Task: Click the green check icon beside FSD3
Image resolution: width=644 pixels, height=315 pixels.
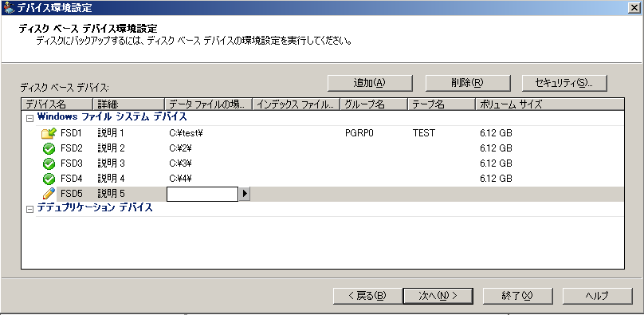Action: (x=49, y=163)
